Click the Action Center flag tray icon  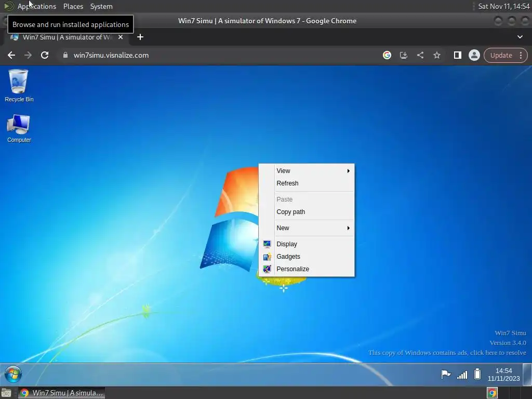[x=445, y=374]
